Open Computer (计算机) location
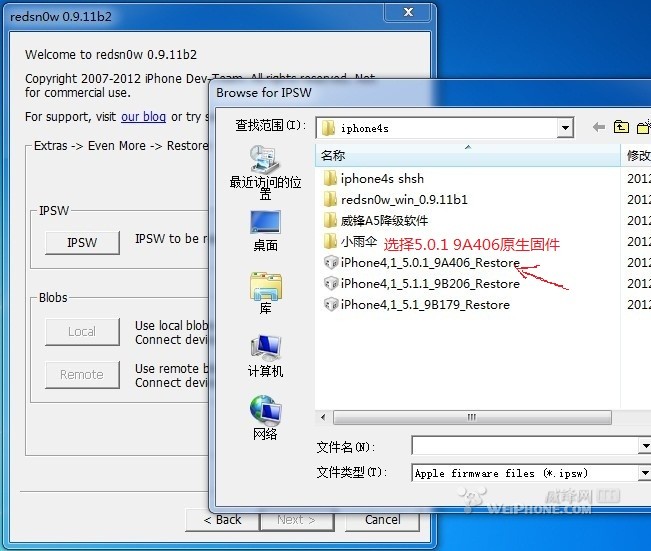The height and width of the screenshot is (551, 651). pyautogui.click(x=265, y=356)
